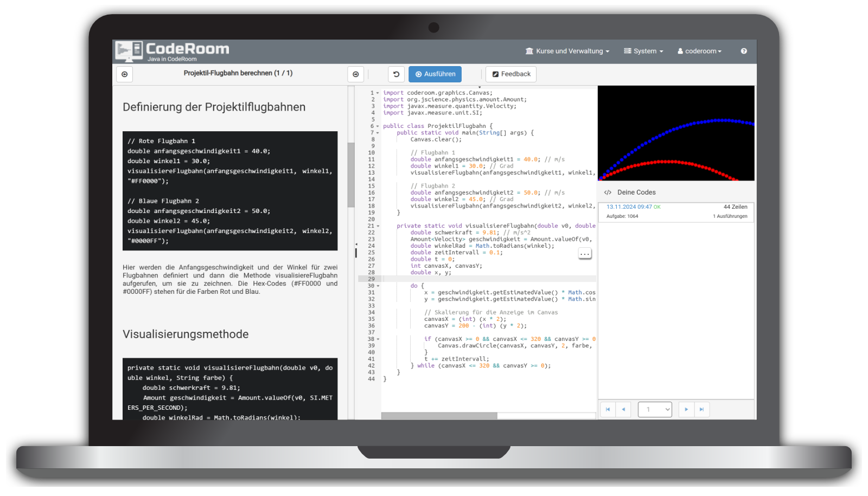
Task: Open the System menu
Action: click(643, 51)
